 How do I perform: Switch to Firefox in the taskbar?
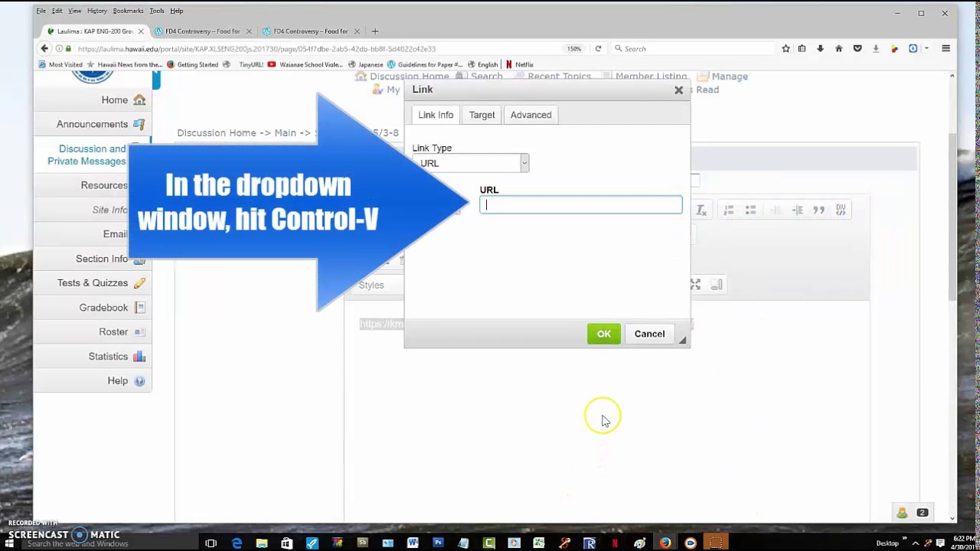tap(665, 543)
